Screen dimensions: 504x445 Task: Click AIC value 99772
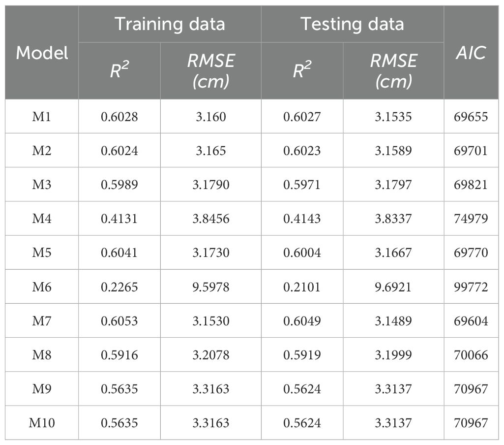tap(471, 287)
